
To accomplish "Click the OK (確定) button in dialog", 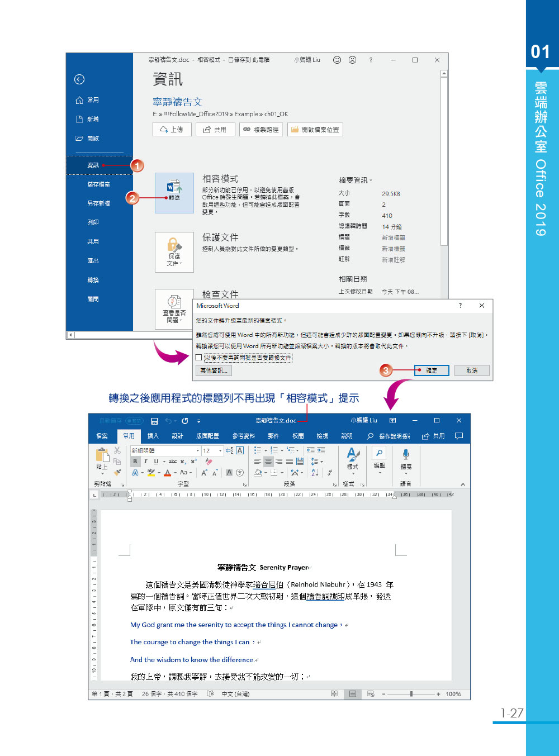I will (x=431, y=370).
